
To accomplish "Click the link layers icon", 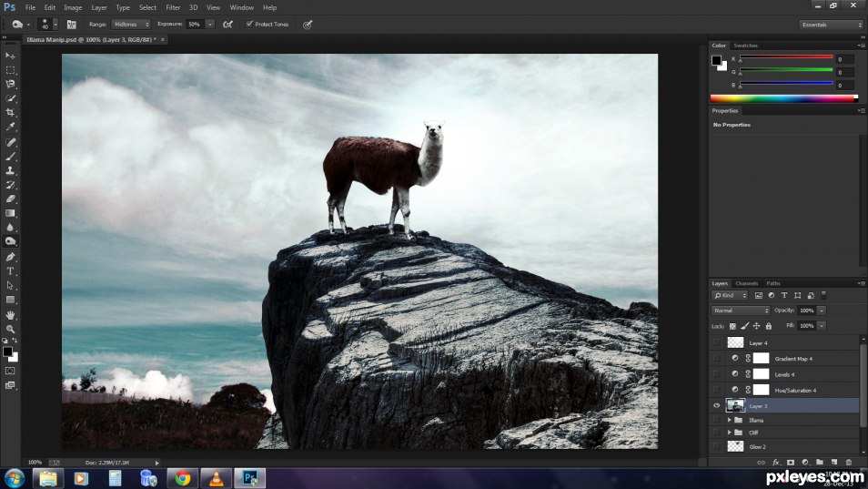I will pos(762,463).
